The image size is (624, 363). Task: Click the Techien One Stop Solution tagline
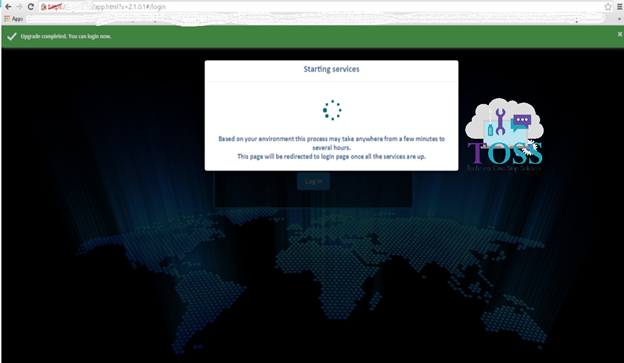(x=503, y=168)
